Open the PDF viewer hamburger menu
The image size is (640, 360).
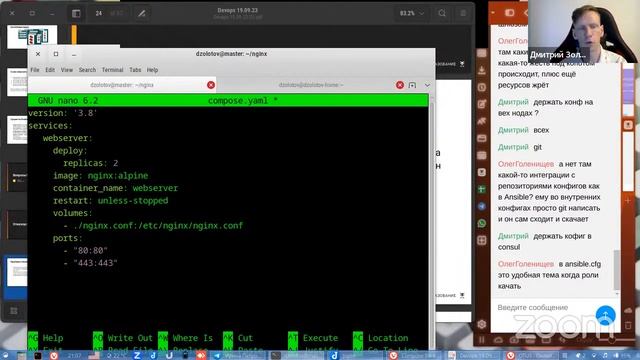pos(463,13)
